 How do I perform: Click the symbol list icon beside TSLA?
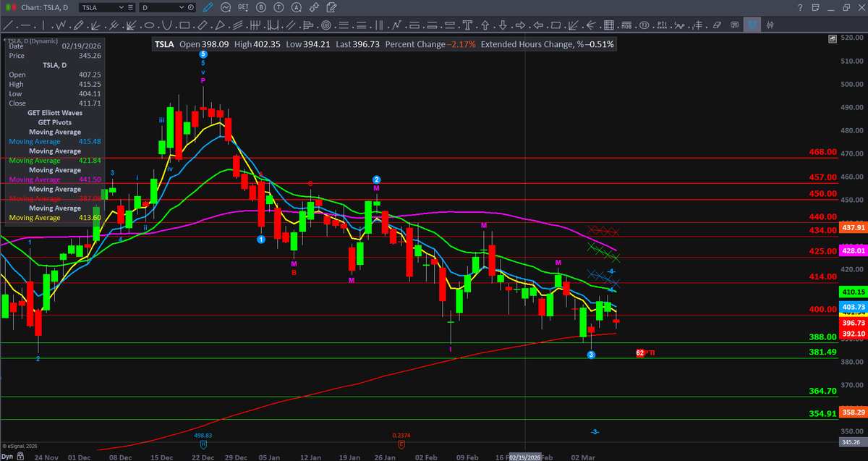tap(130, 7)
